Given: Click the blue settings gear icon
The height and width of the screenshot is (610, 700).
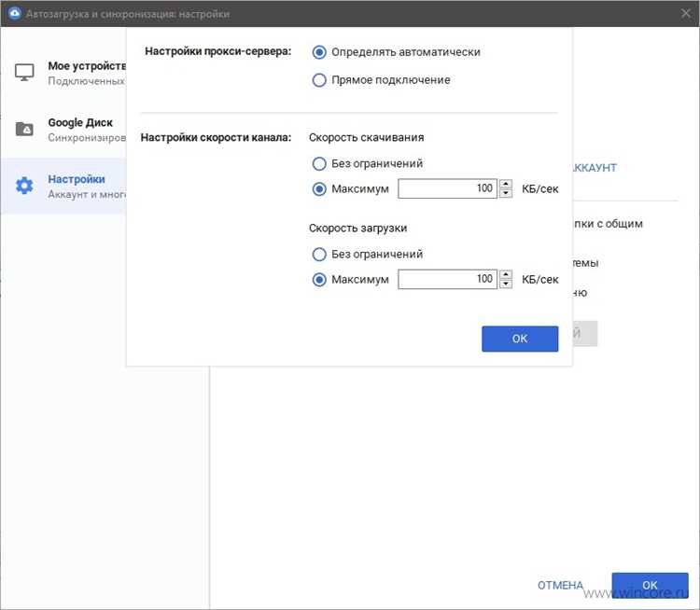Looking at the screenshot, I should coord(24,186).
